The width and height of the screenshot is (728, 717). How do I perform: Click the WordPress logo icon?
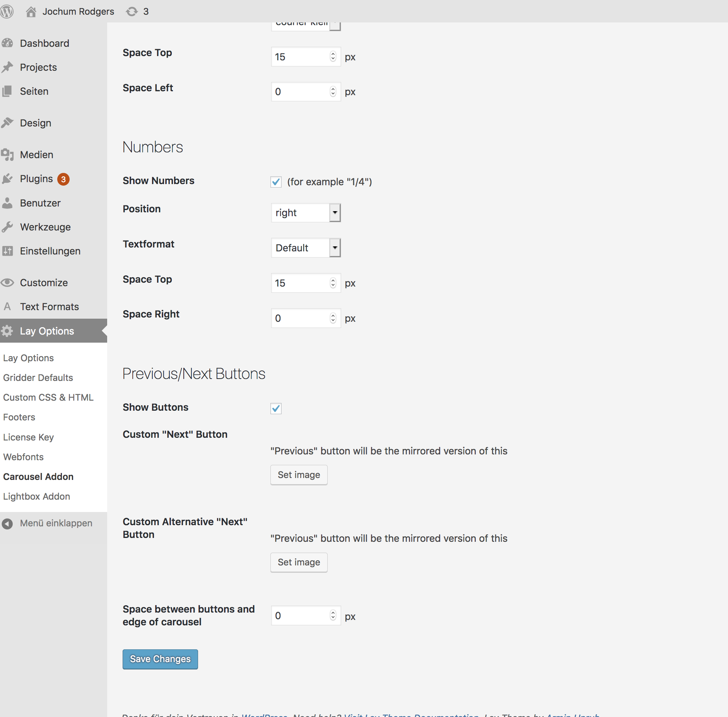7,11
